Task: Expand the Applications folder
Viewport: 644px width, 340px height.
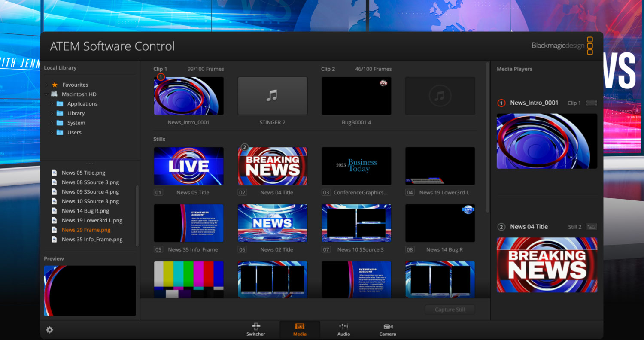Action: [52, 103]
